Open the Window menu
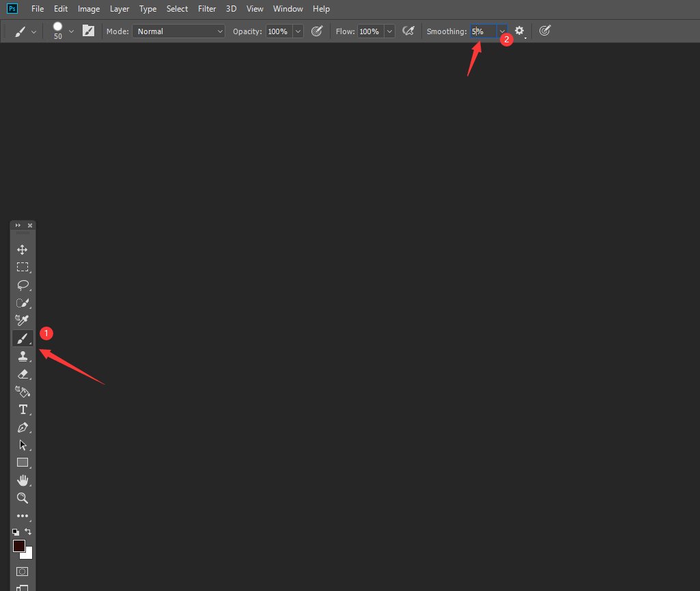 point(288,9)
